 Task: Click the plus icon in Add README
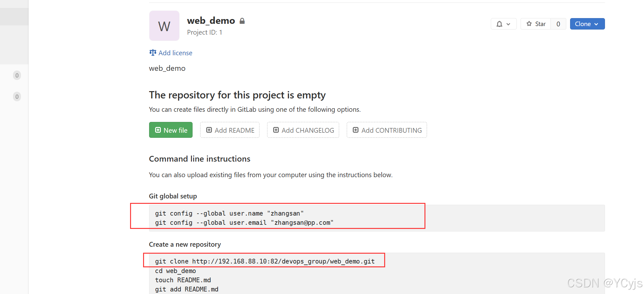pyautogui.click(x=209, y=130)
